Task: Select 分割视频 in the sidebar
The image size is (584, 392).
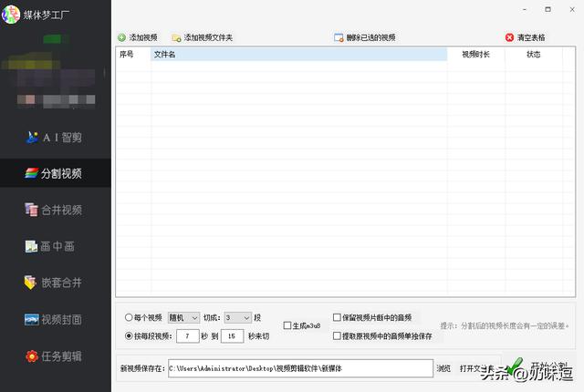Action: (x=55, y=173)
